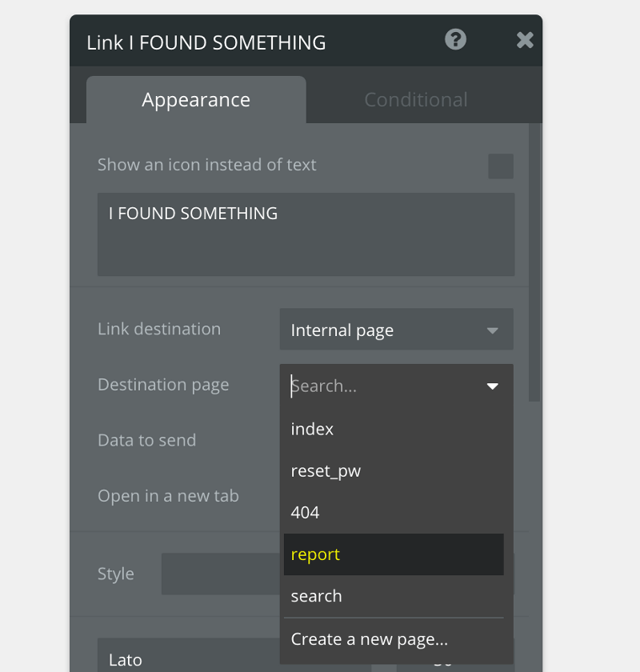Click Create a new page option
This screenshot has width=640, height=672.
(x=368, y=638)
